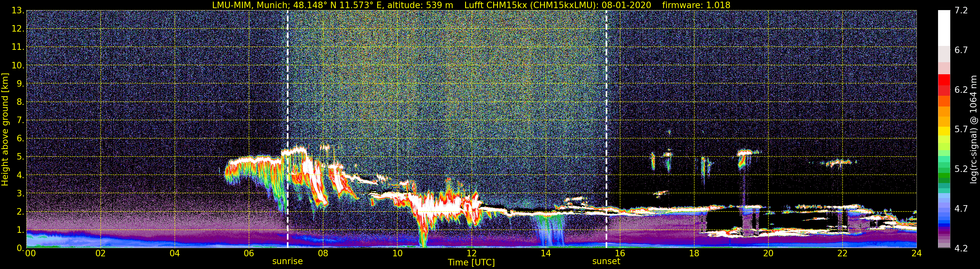Click the 'log(rc-signal) @ 1064 nm' colorbar label
The image size is (980, 269).
973,130
